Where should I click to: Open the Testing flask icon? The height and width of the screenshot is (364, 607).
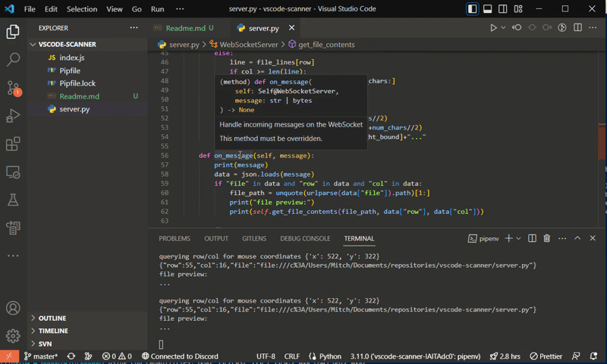13,200
